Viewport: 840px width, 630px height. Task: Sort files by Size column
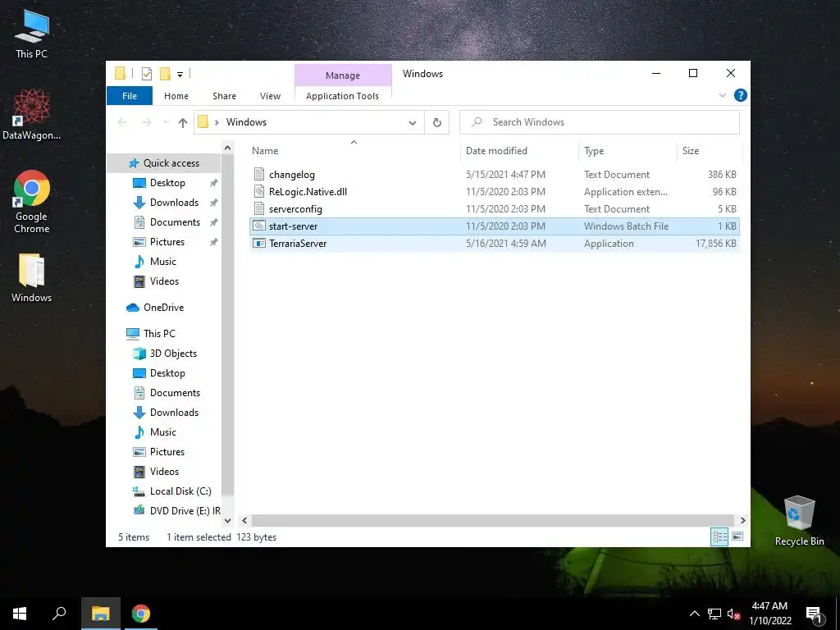pos(710,151)
